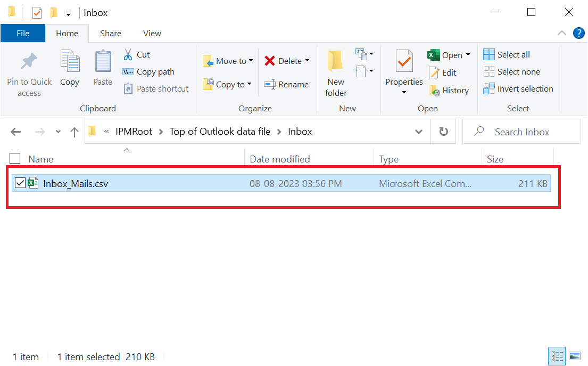This screenshot has height=366, width=588.
Task: Switch to the View ribbon tab
Action: point(152,34)
